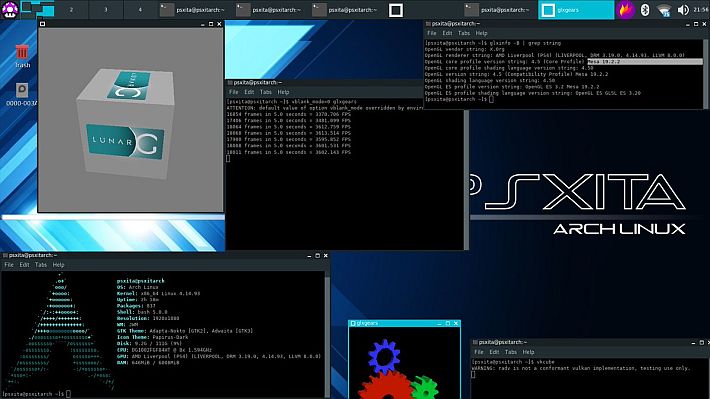Open Edit menu in the vkcube terminal
This screenshot has width=710, height=399.
(494, 352)
